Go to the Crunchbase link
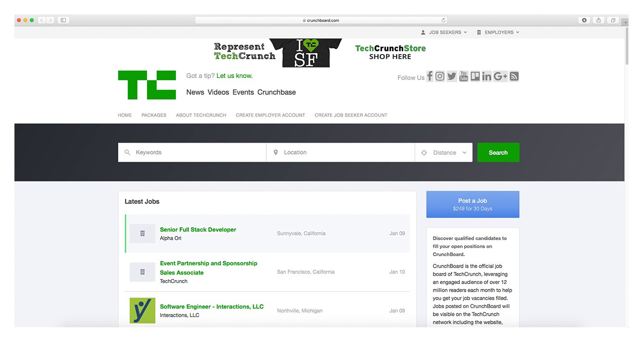Screen dimensions: 644x346 [277, 92]
